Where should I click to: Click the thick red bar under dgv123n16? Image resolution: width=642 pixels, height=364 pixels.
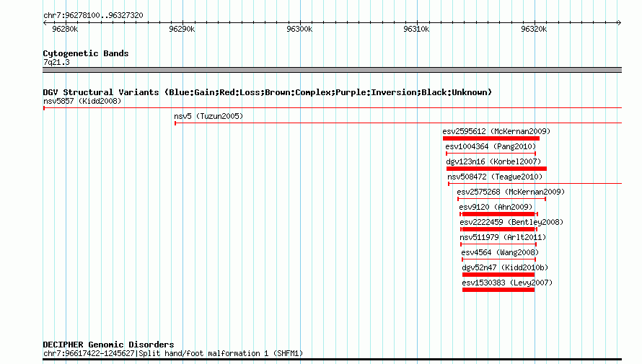tap(496, 169)
